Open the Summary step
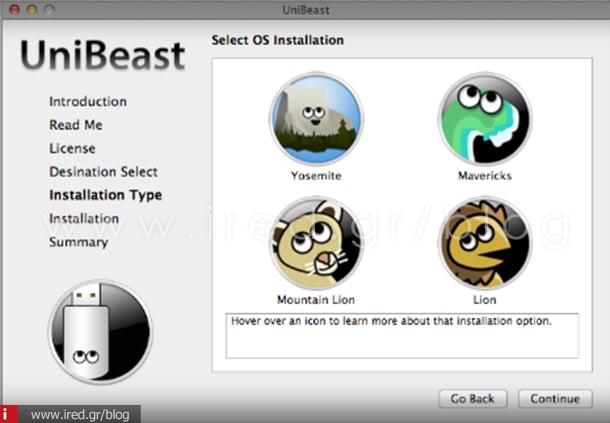 click(79, 242)
